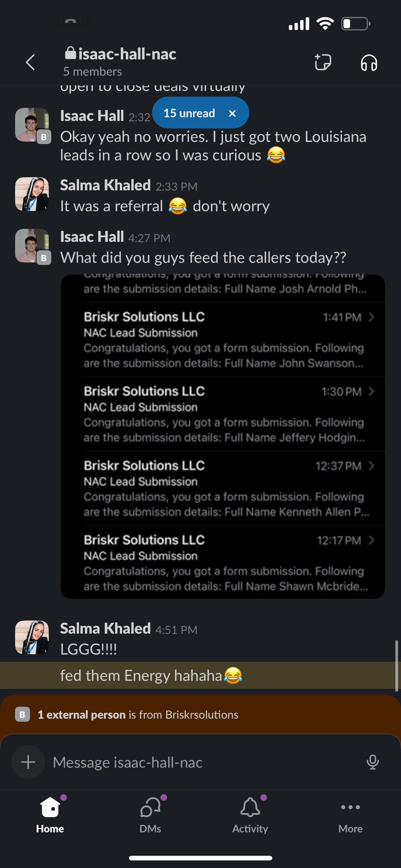The height and width of the screenshot is (868, 401).
Task: Expand the 1:30 PM Jeffery Hodgin email
Action: click(x=229, y=414)
